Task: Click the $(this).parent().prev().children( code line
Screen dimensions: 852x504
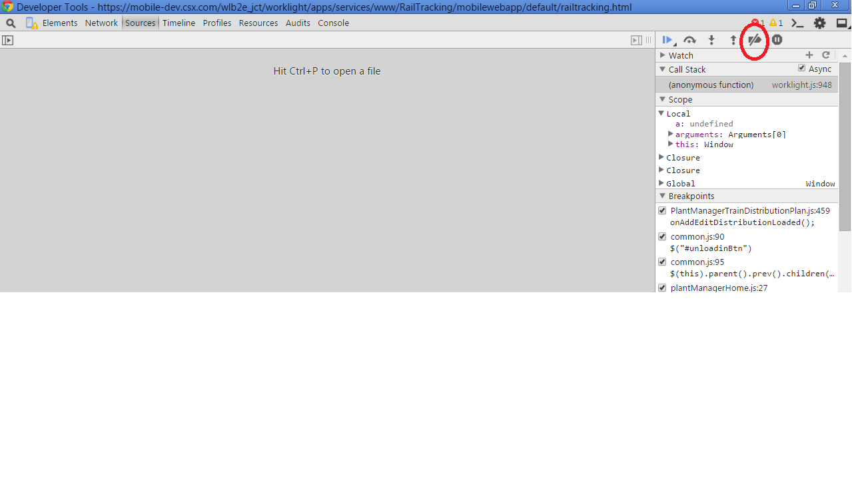Action: click(752, 274)
